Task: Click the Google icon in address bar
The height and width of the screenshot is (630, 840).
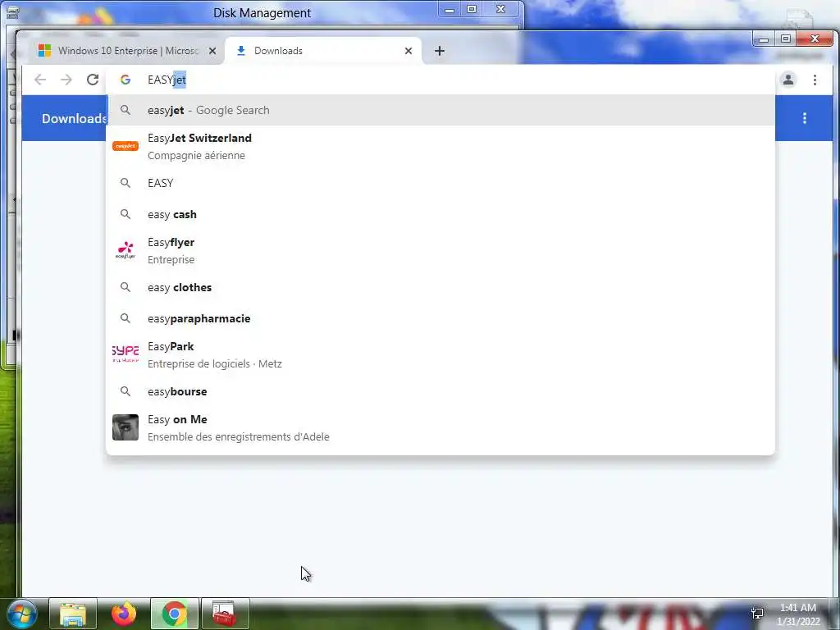Action: pos(126,80)
